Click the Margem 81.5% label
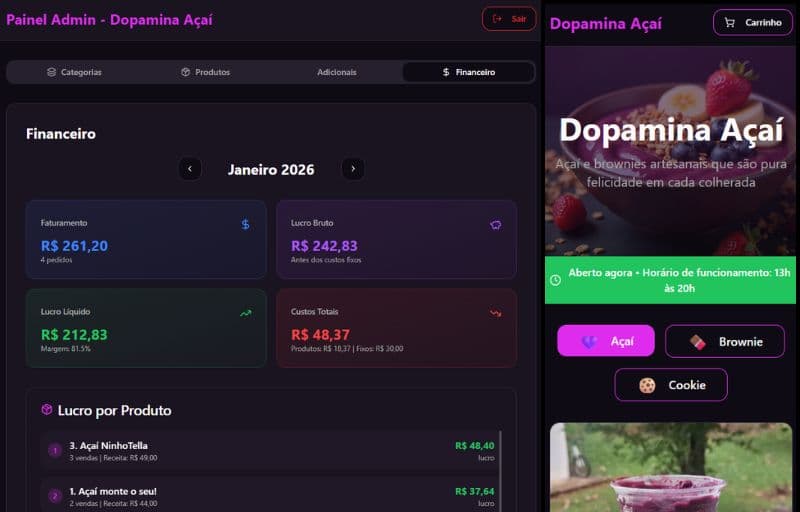 click(x=65, y=349)
